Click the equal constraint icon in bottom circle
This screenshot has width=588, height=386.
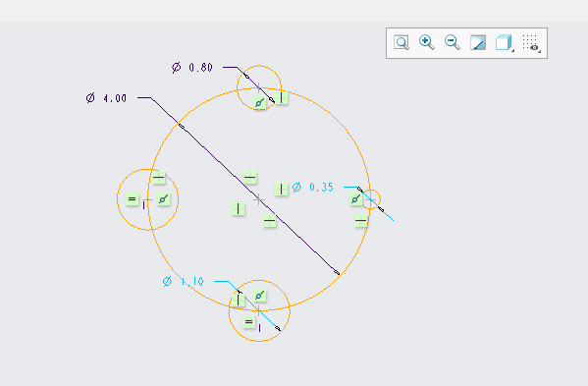[x=248, y=321]
